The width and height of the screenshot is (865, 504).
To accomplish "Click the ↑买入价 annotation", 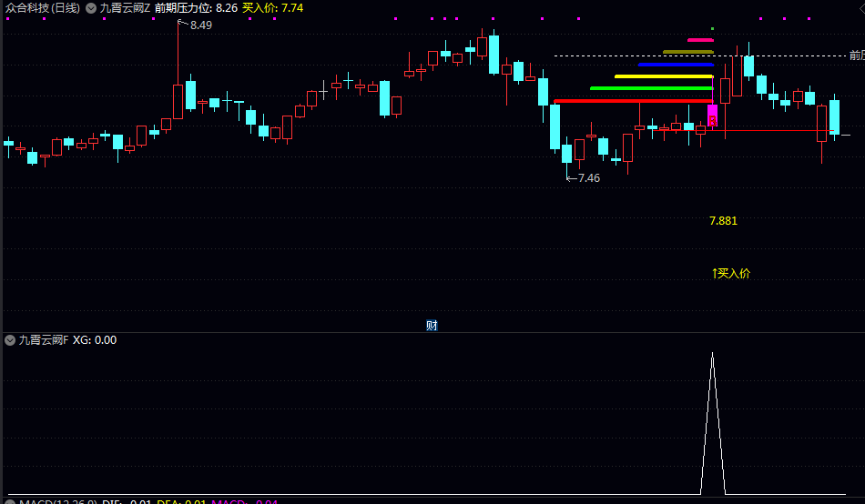I will click(x=731, y=274).
